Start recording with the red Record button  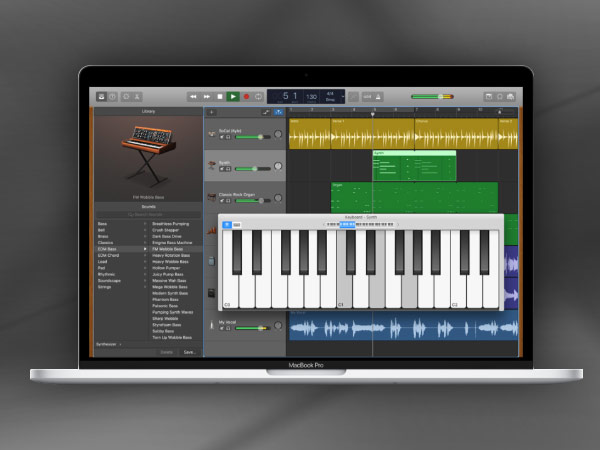[x=246, y=97]
